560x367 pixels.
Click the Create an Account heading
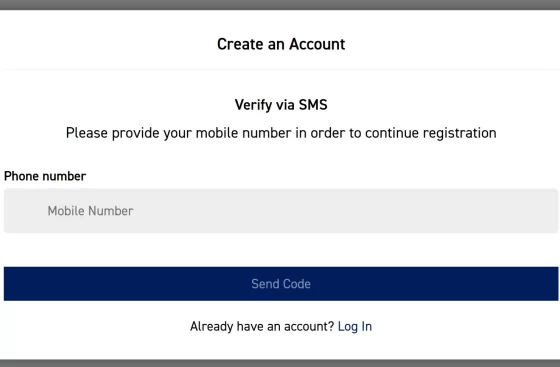pos(281,44)
